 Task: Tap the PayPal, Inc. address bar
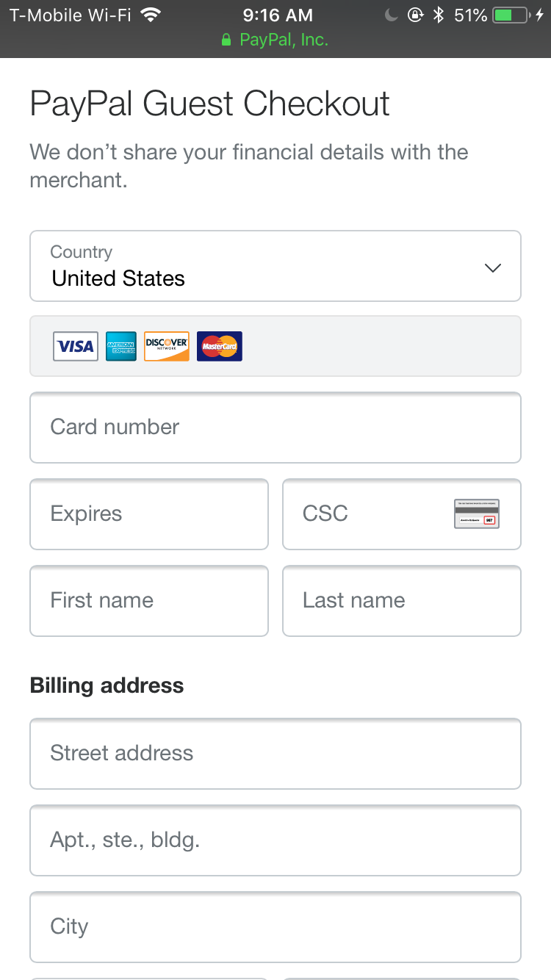pyautogui.click(x=275, y=40)
